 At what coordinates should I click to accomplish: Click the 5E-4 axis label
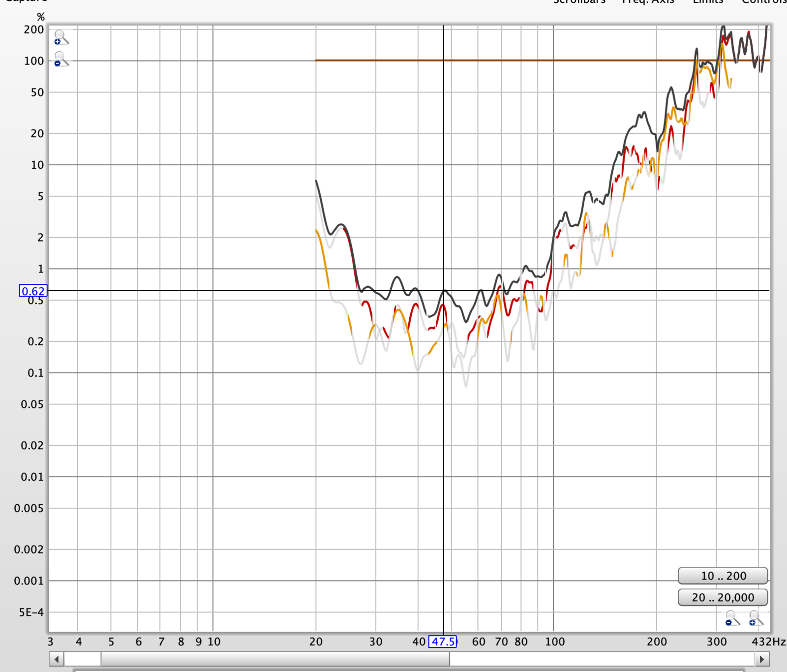coord(31,612)
